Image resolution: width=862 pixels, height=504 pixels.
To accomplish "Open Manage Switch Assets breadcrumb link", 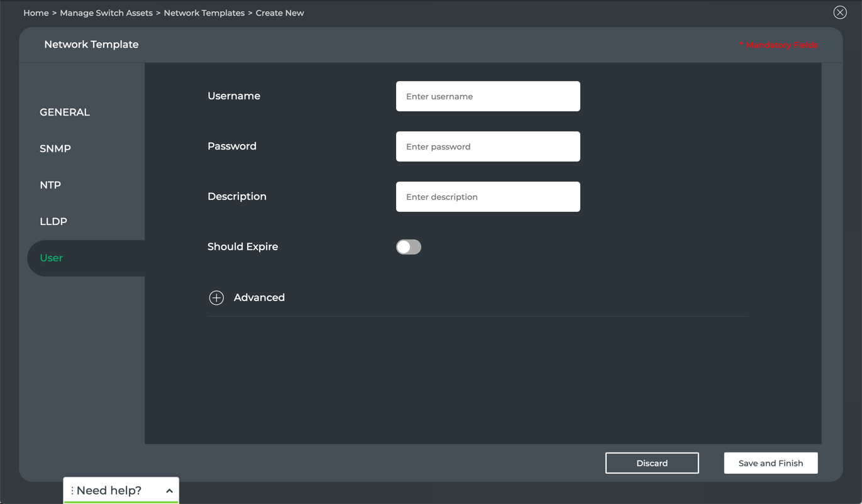I will coord(106,13).
